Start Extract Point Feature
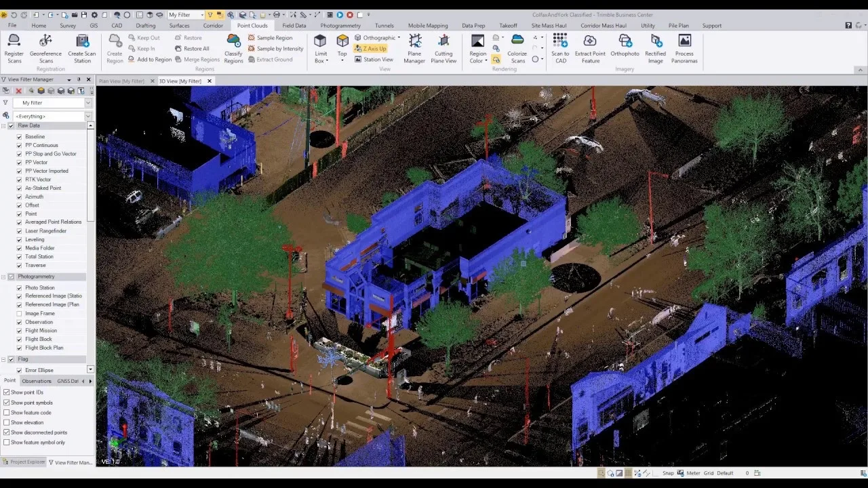 590,49
